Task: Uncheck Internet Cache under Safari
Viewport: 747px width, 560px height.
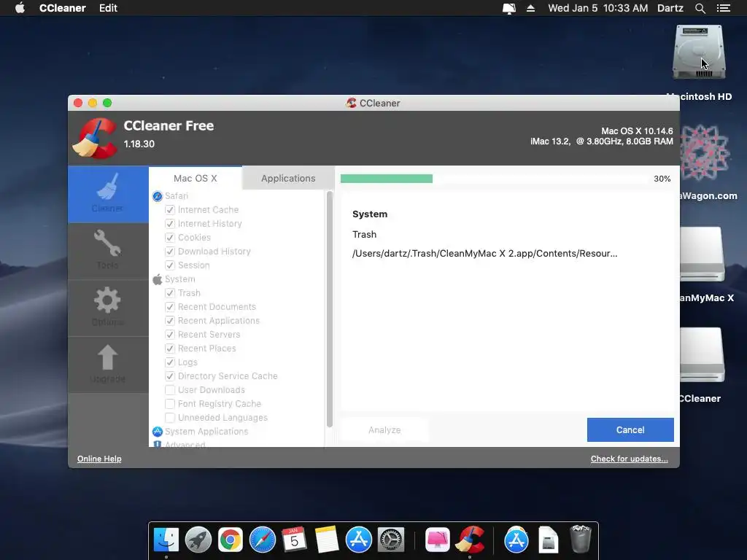Action: (x=169, y=210)
